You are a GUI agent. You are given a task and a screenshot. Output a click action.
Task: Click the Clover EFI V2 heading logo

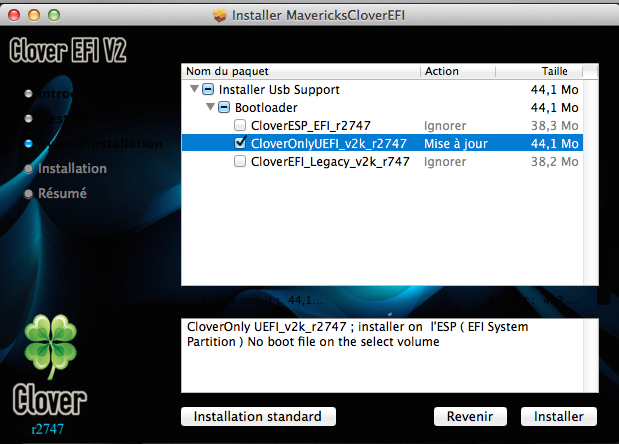point(68,50)
